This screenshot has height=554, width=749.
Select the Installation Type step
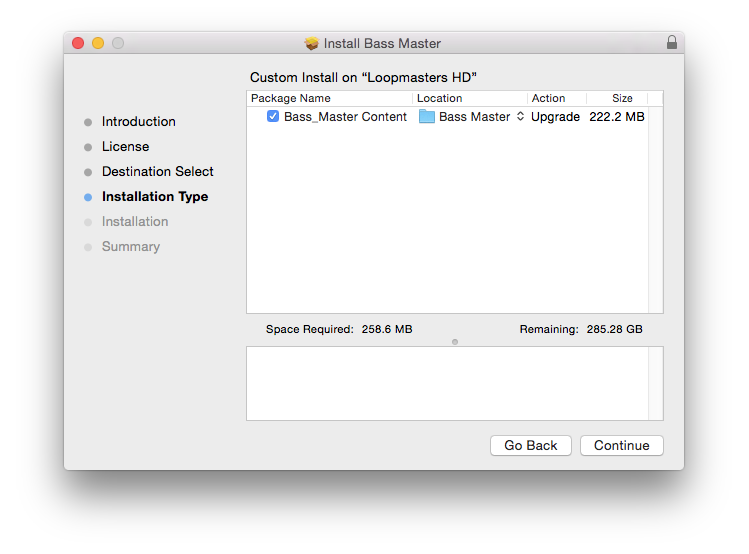[155, 197]
